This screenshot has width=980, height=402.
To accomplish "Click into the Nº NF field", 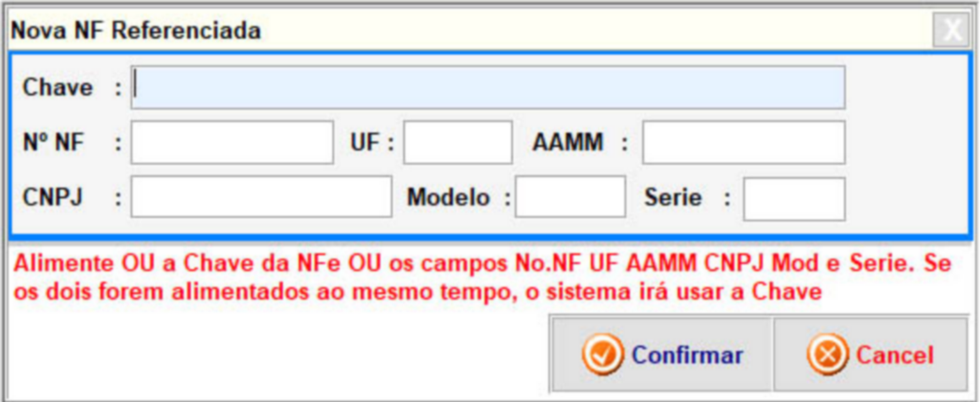I will [232, 143].
